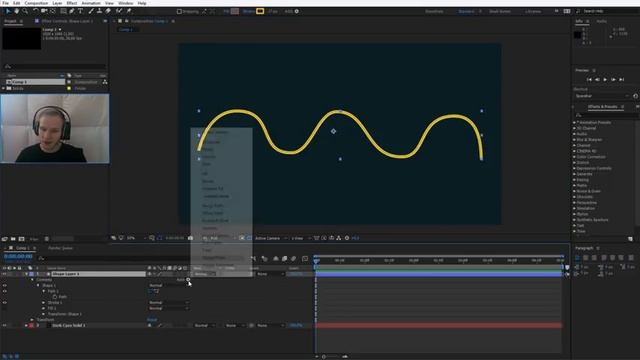Switch to the Audio panel tab
This screenshot has width=640, height=360.
pyautogui.click(x=602, y=21)
